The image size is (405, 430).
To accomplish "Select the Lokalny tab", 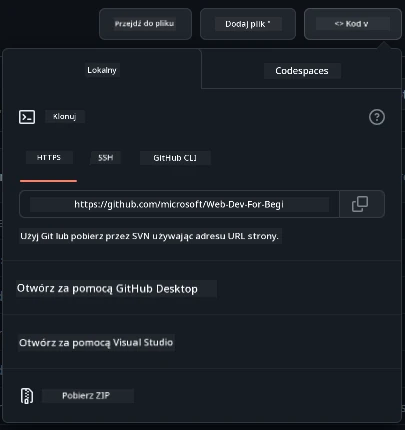I will (x=102, y=70).
